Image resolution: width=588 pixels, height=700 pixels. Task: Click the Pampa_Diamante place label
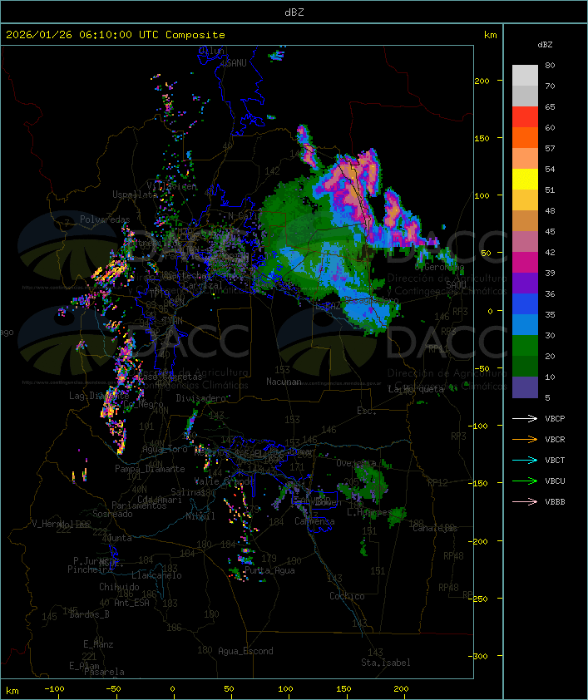150,469
